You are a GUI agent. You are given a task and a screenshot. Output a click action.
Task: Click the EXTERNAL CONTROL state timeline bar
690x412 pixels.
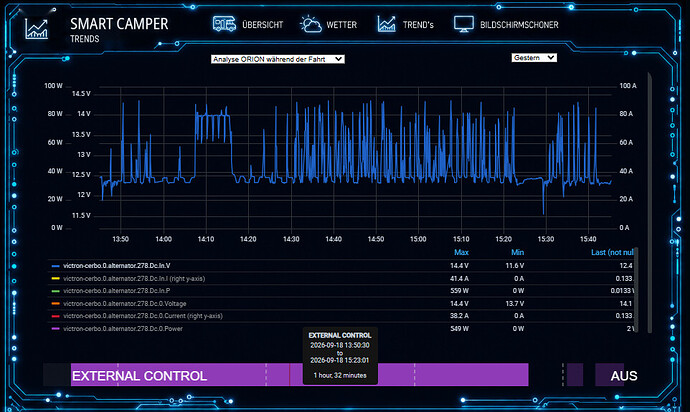299,375
